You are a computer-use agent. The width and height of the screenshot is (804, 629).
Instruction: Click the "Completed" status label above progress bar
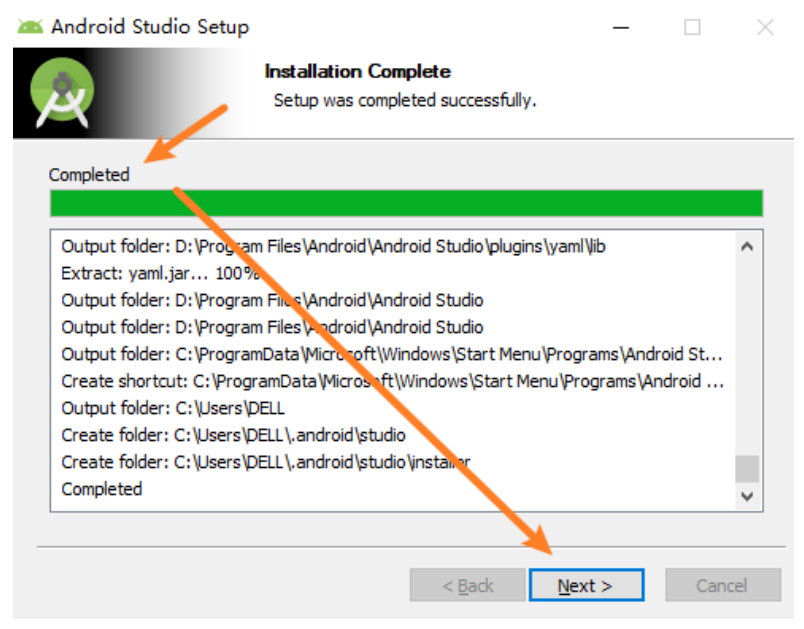pyautogui.click(x=89, y=175)
